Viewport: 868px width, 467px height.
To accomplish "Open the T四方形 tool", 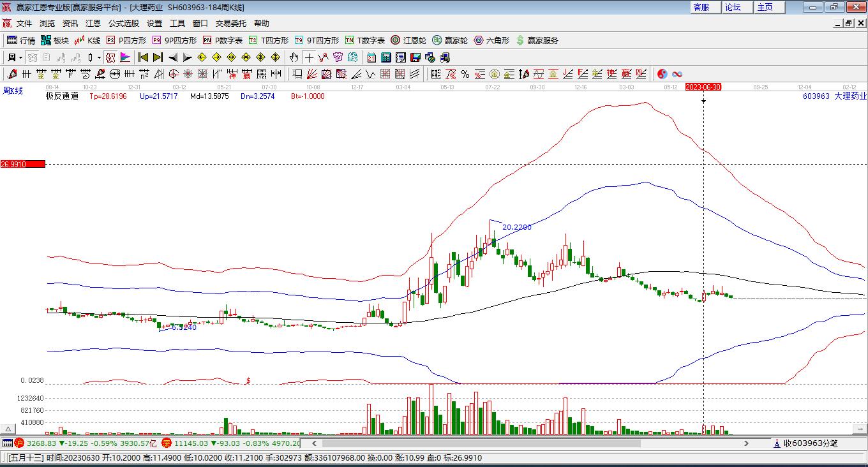I will [x=269, y=40].
